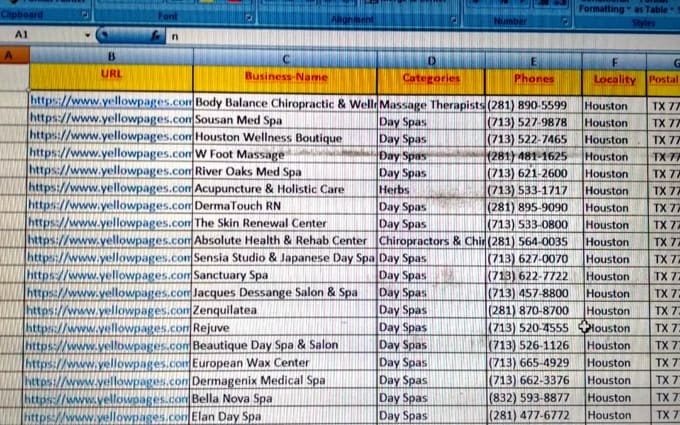Select phone cell (281) 895-9090
The image size is (680, 425).
[534, 207]
